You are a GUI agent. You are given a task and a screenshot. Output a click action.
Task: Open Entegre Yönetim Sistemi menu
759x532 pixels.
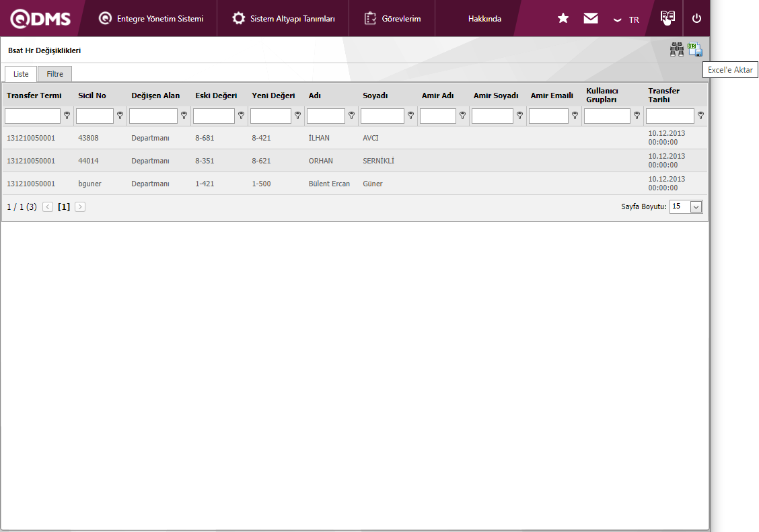pyautogui.click(x=151, y=19)
